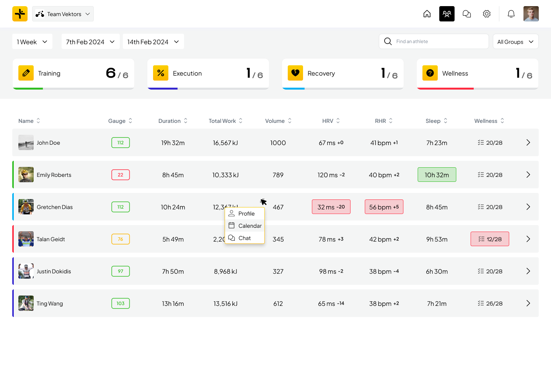
Task: Focus the Find an athlete field
Action: click(x=434, y=41)
